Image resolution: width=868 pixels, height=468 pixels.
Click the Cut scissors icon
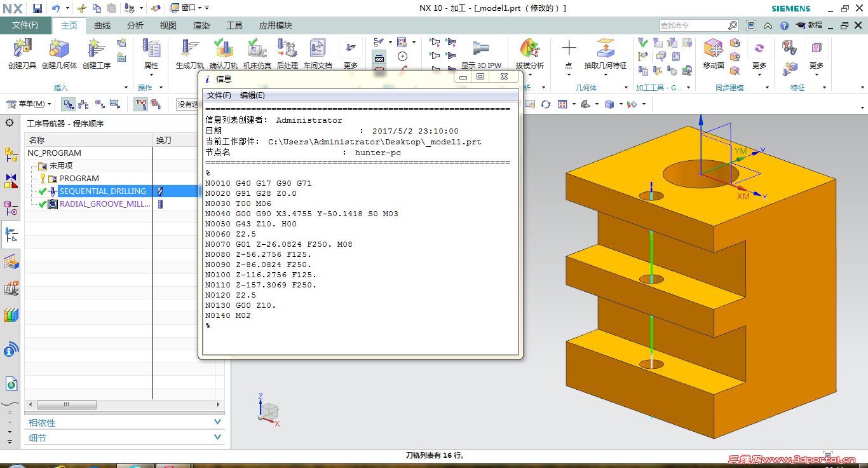(x=81, y=8)
